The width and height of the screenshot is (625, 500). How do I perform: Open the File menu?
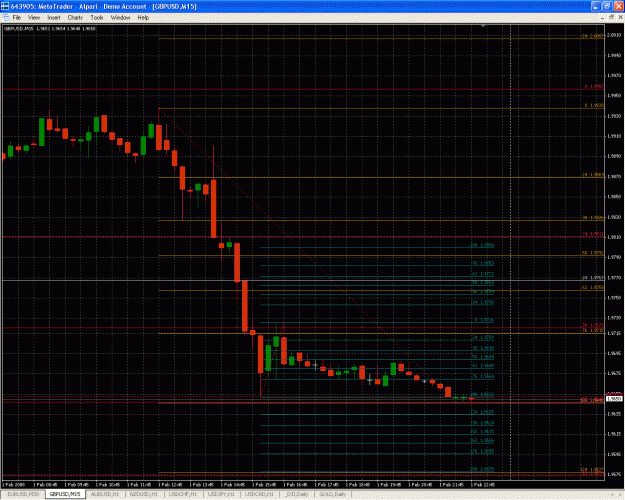17,18
